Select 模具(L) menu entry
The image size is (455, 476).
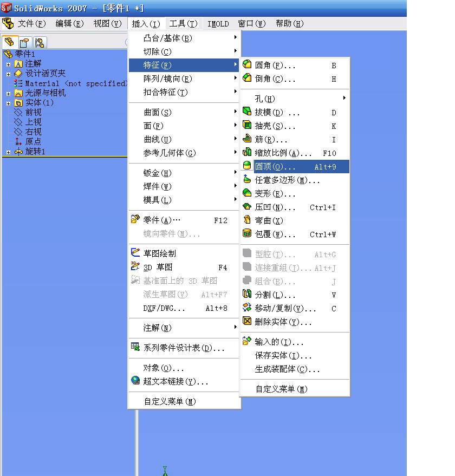(x=184, y=200)
